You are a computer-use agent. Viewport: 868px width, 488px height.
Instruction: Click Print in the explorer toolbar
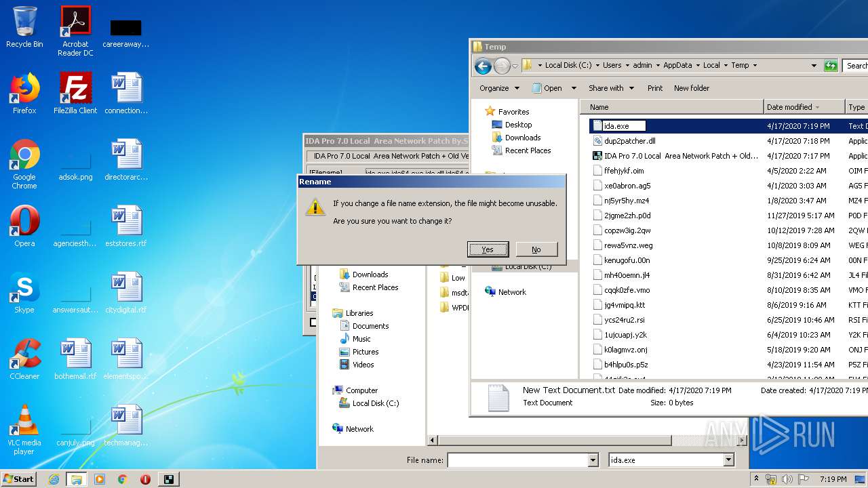pos(655,88)
